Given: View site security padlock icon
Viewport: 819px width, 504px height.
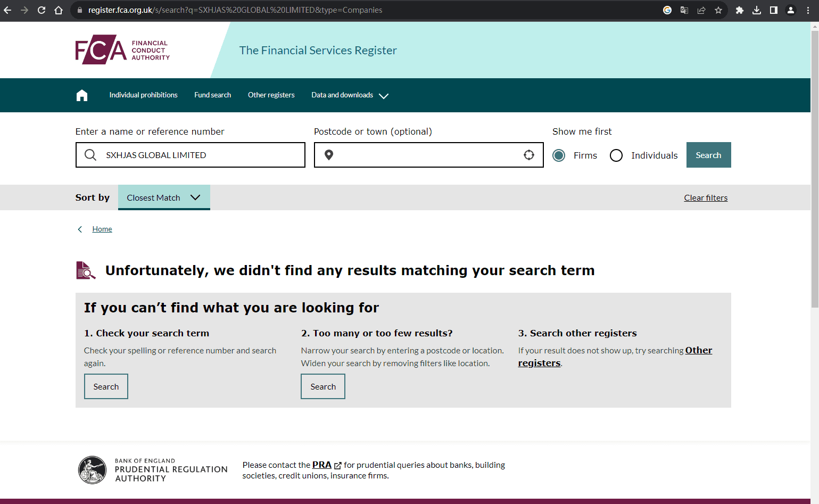Looking at the screenshot, I should click(80, 10).
